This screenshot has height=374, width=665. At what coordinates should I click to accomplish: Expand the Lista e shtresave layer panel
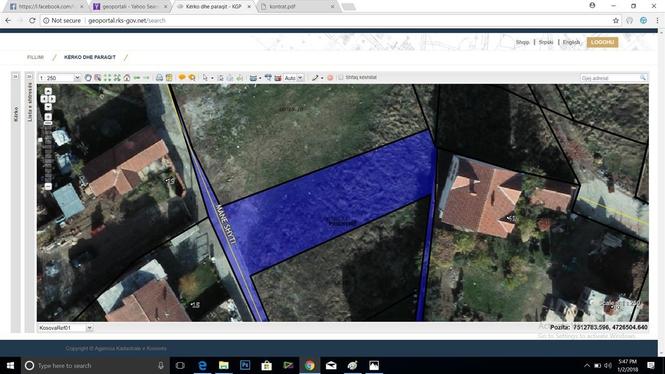click(x=29, y=76)
